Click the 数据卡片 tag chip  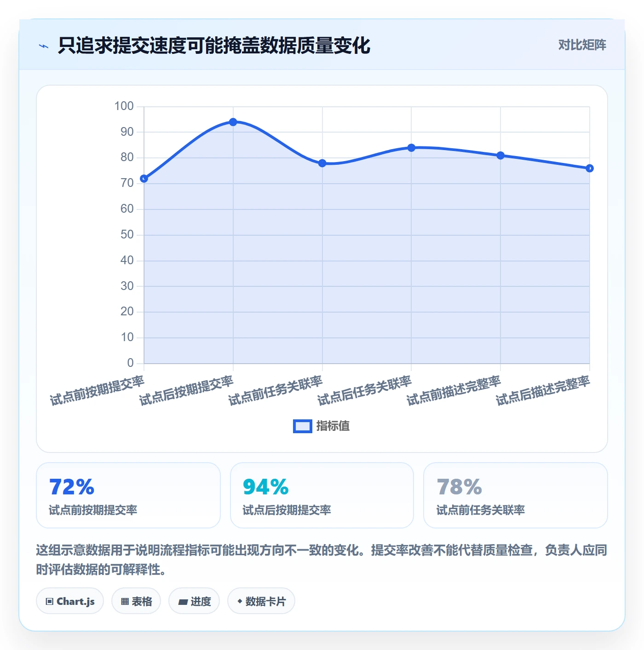[x=261, y=601]
